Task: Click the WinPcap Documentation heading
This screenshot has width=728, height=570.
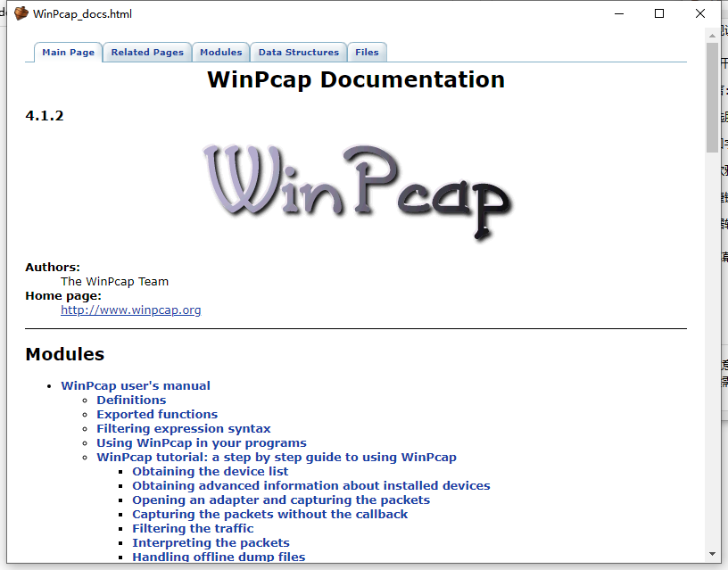Action: pos(356,79)
